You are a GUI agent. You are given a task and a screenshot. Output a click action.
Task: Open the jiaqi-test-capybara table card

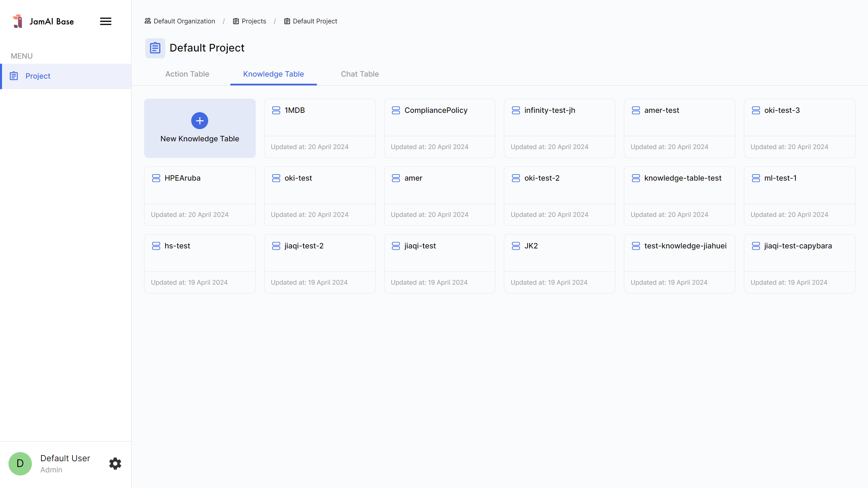[x=799, y=264]
